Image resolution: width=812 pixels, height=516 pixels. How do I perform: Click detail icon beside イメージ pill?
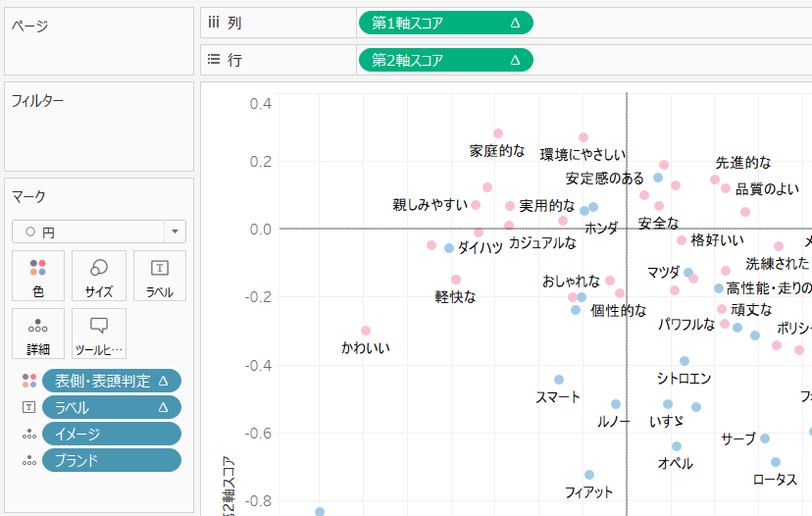coord(29,435)
